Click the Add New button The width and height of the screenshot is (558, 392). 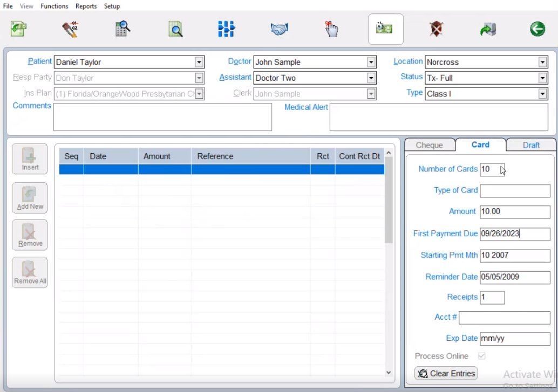(x=30, y=198)
